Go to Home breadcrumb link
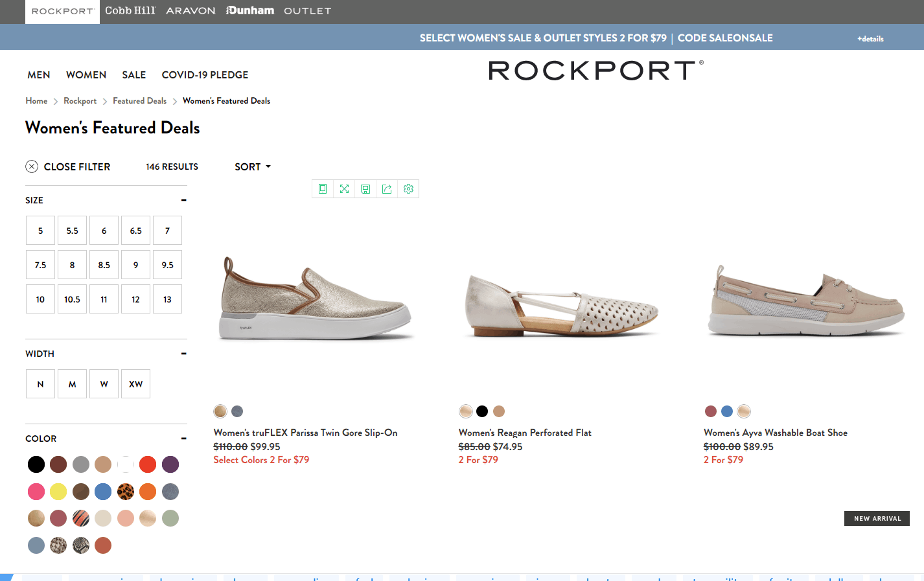The image size is (924, 581). tap(36, 101)
